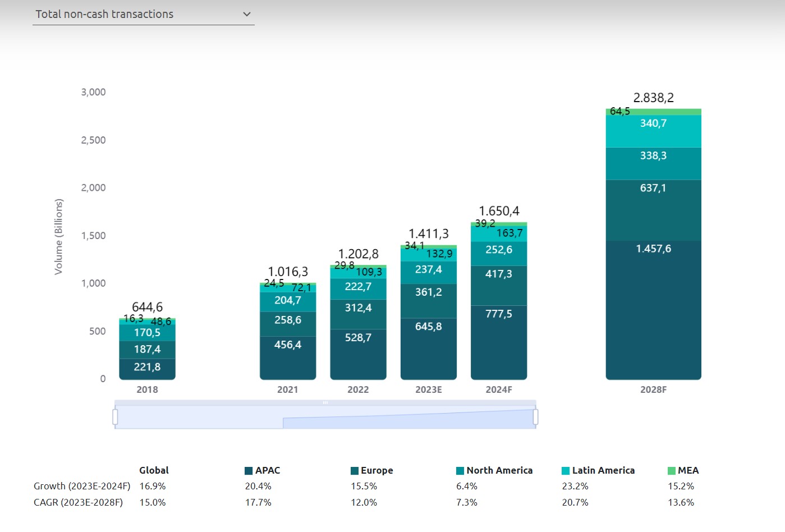Click the Latin America legend color square

(566, 471)
